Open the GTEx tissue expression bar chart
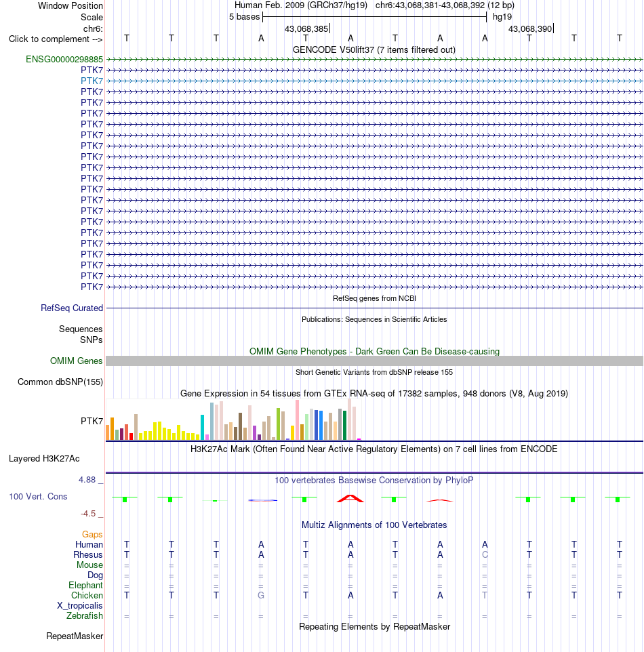The height and width of the screenshot is (652, 644). (234, 420)
